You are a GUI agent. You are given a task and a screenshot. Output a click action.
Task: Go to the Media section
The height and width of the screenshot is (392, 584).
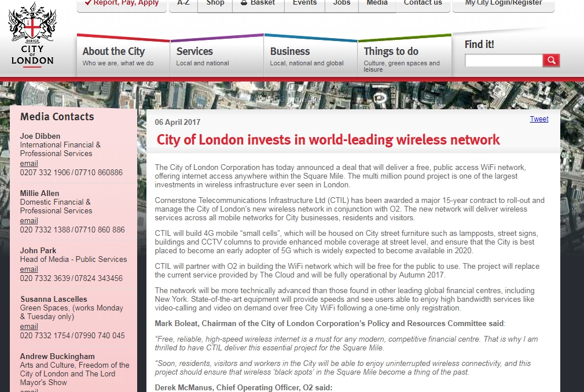(x=377, y=3)
